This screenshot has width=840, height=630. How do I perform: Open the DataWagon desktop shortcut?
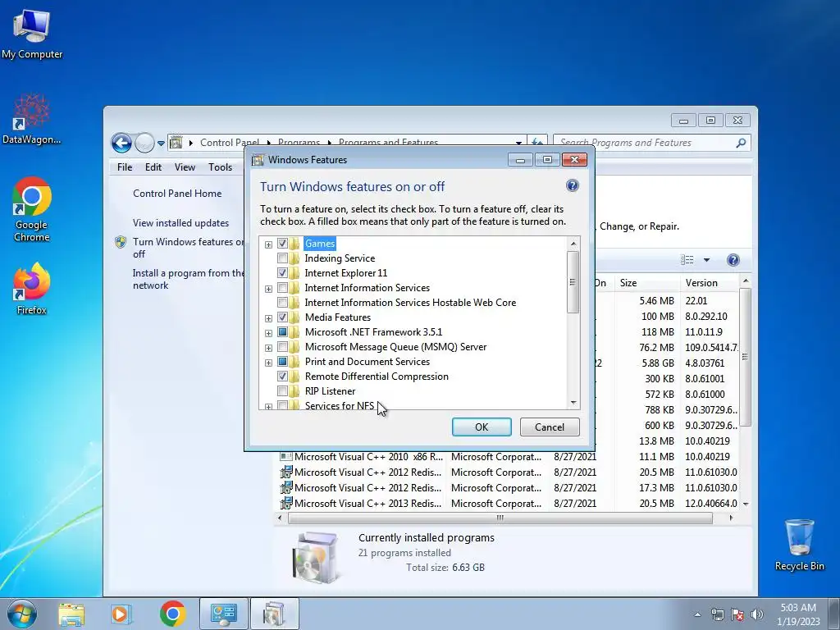pyautogui.click(x=32, y=118)
